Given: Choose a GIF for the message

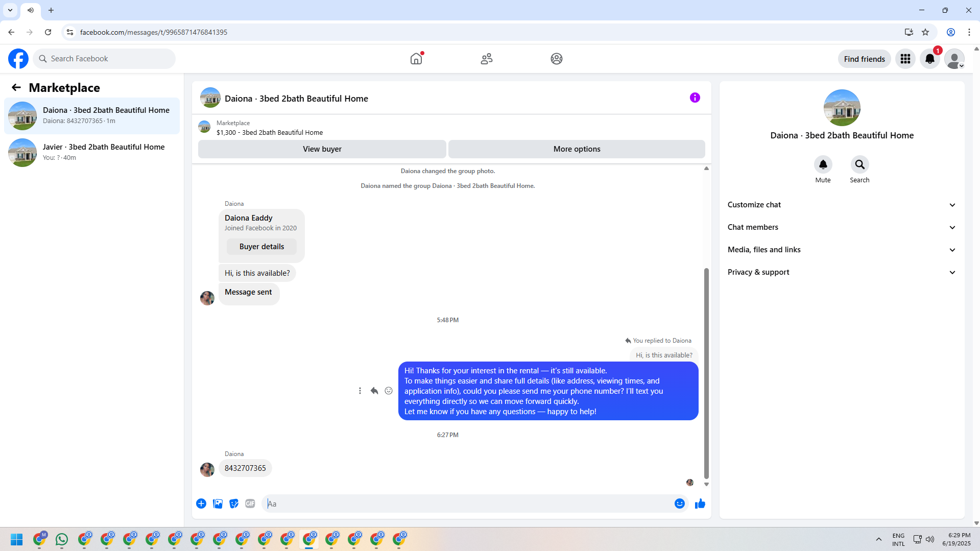Looking at the screenshot, I should coord(250,504).
